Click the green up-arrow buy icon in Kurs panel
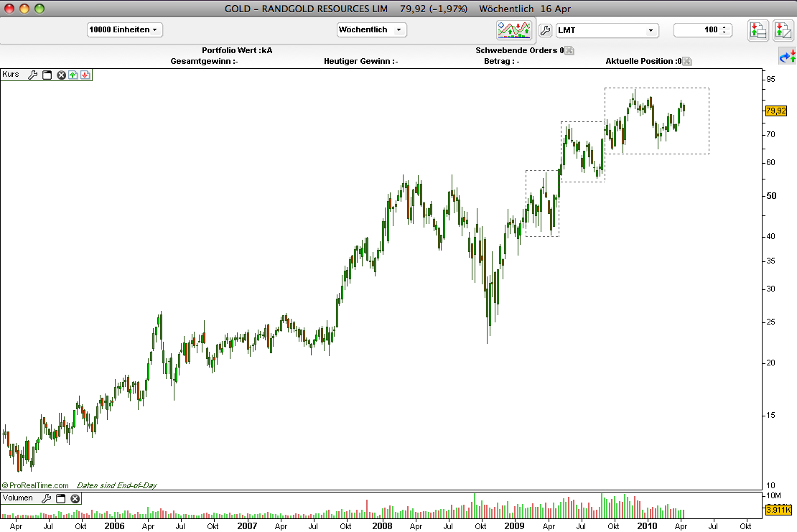The width and height of the screenshot is (797, 532). click(x=73, y=75)
